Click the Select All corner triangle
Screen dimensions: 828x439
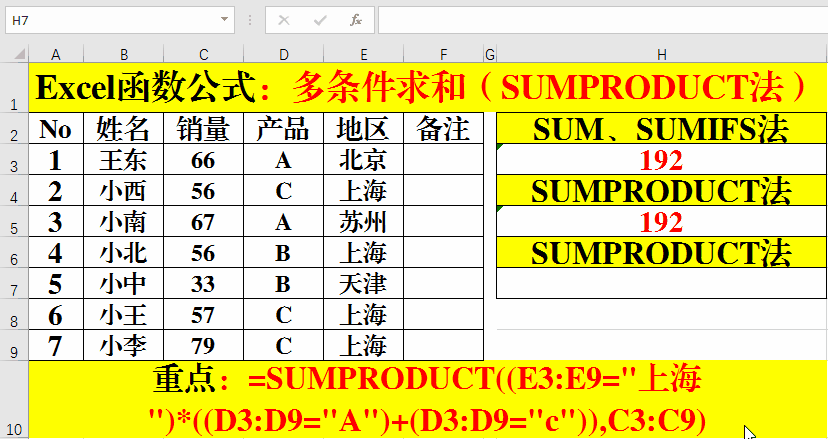18,53
